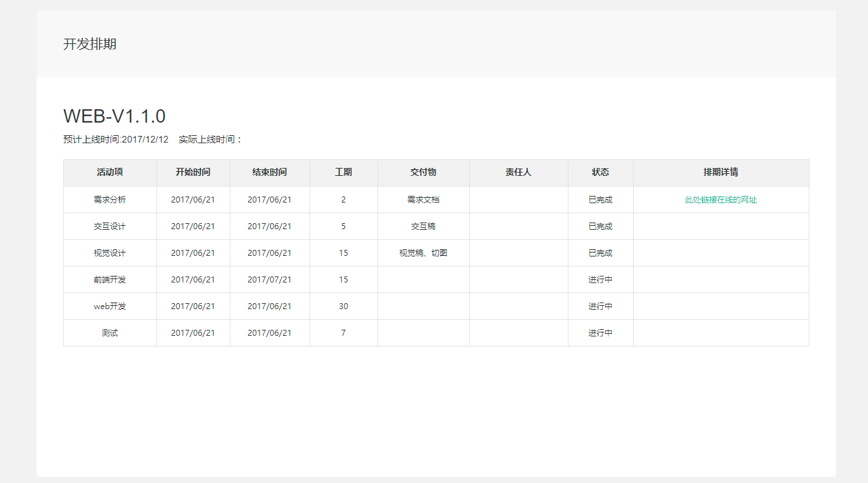Click the 状态 column header

click(x=600, y=173)
